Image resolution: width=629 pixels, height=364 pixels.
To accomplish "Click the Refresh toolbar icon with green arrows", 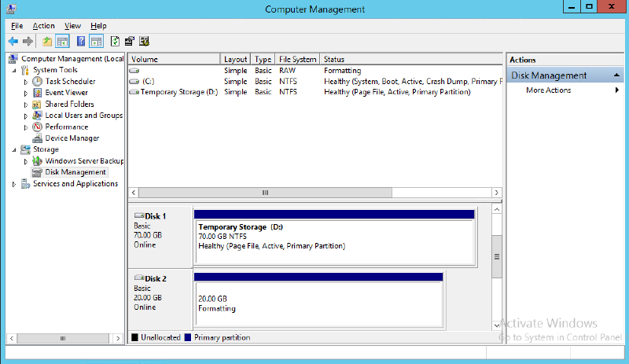I will 115,41.
